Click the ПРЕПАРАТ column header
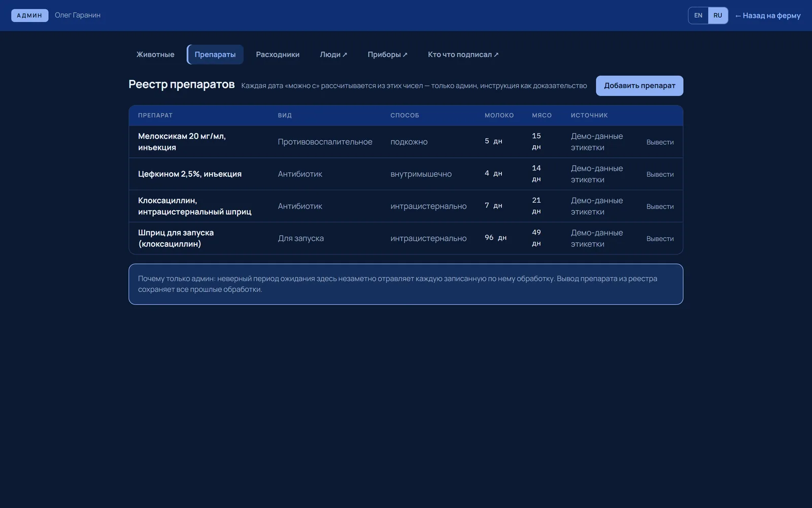The image size is (812, 508). pyautogui.click(x=155, y=115)
